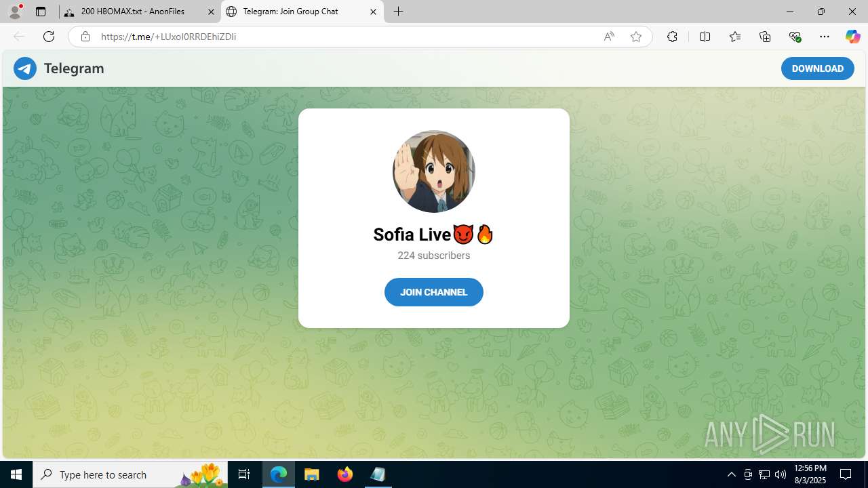Click the Telegram logo icon
This screenshot has width=868, height=488.
pos(25,68)
